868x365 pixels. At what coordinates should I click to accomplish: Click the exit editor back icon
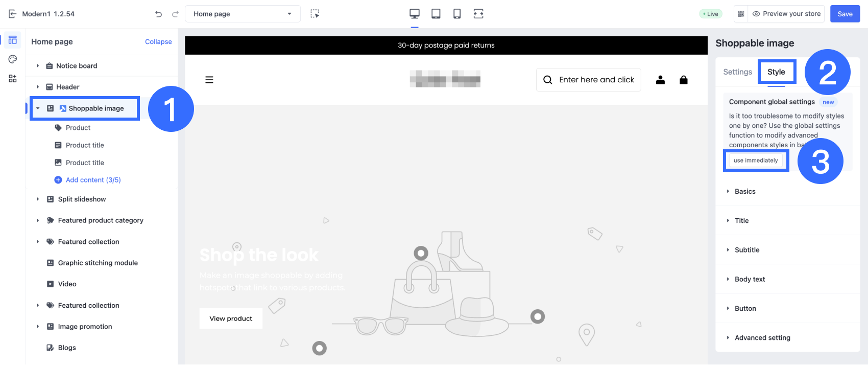click(x=12, y=14)
